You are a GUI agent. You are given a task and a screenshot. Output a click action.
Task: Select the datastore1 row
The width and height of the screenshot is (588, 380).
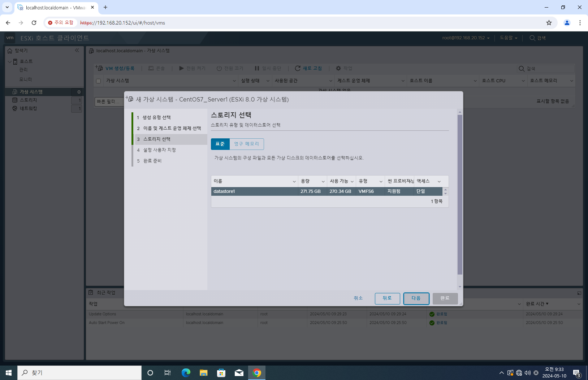pyautogui.click(x=327, y=191)
